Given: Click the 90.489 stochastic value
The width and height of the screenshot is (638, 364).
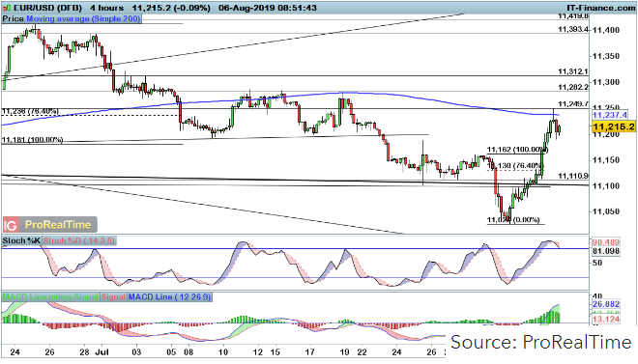Looking at the screenshot, I should [606, 242].
